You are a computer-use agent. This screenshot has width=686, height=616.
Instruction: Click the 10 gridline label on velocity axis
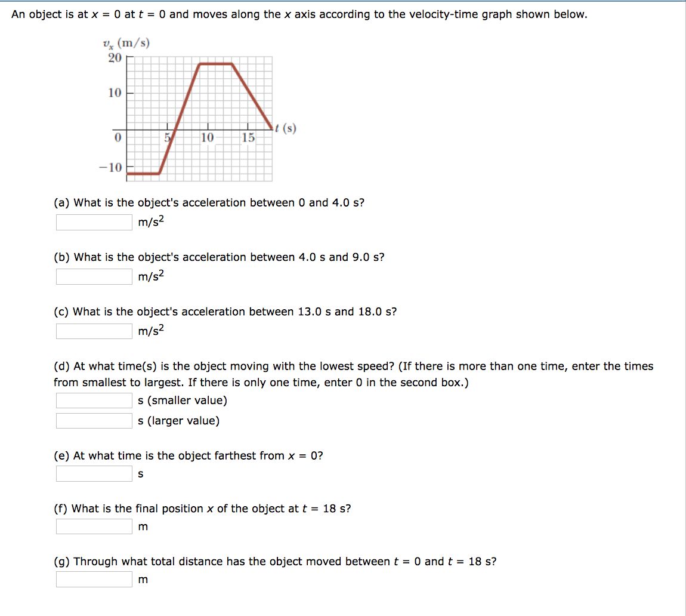[x=114, y=93]
